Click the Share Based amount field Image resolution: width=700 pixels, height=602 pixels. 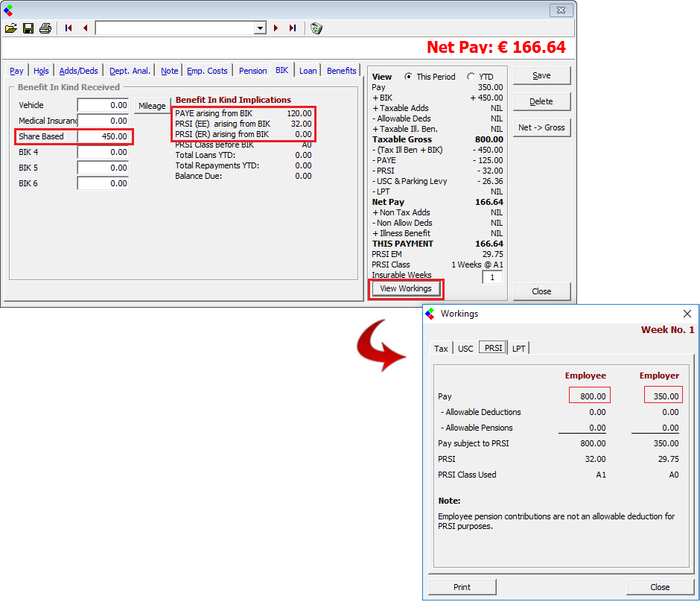(104, 136)
